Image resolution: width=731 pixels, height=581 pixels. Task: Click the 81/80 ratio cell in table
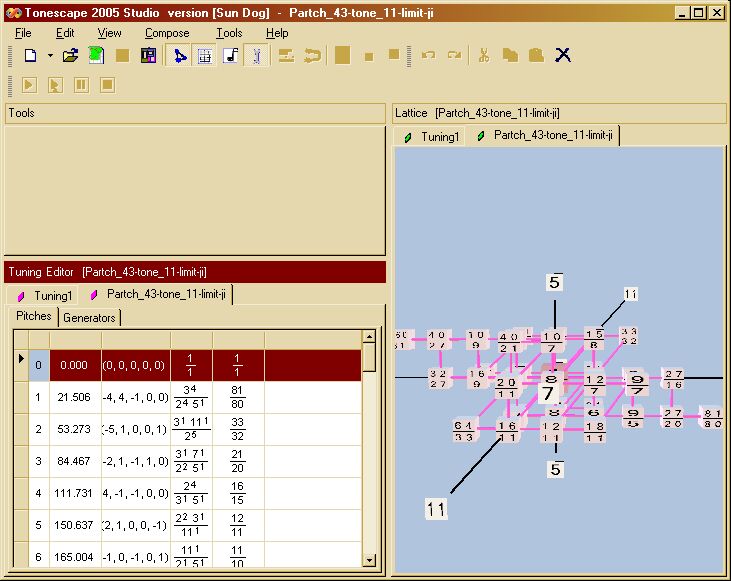point(238,397)
